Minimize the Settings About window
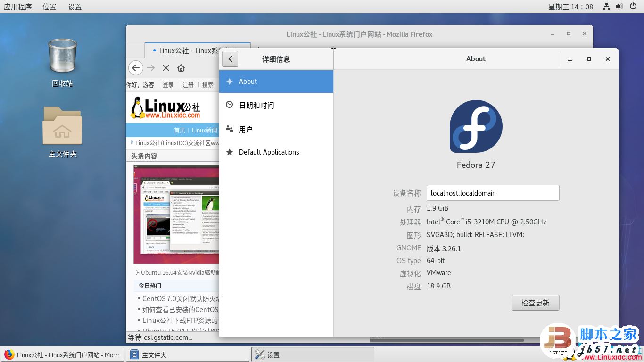 [570, 59]
